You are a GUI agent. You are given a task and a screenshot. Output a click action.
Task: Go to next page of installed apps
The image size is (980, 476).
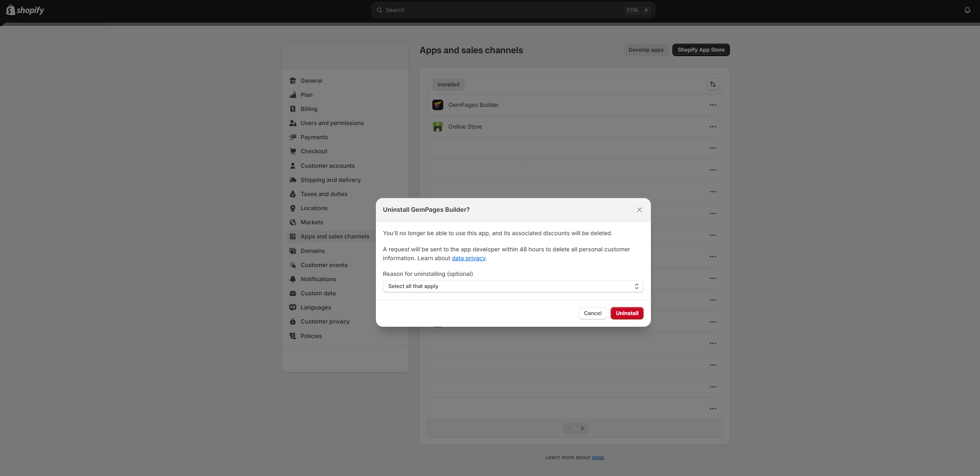[x=582, y=428]
